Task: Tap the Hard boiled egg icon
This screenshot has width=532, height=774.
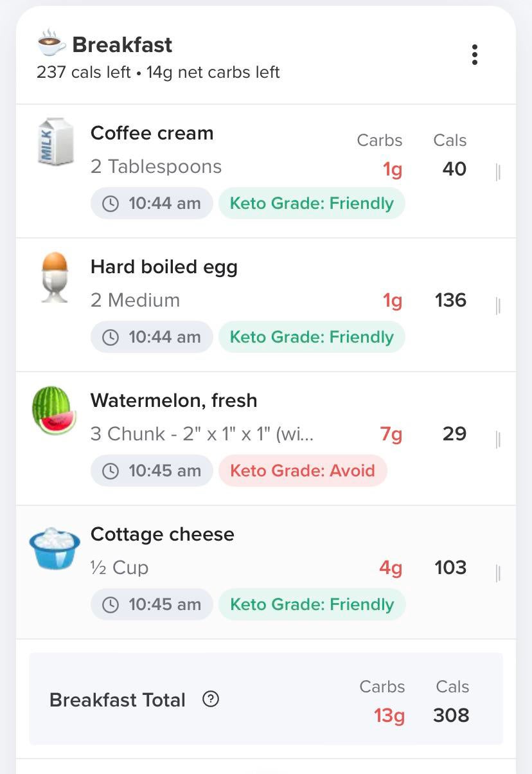Action: pos(55,277)
